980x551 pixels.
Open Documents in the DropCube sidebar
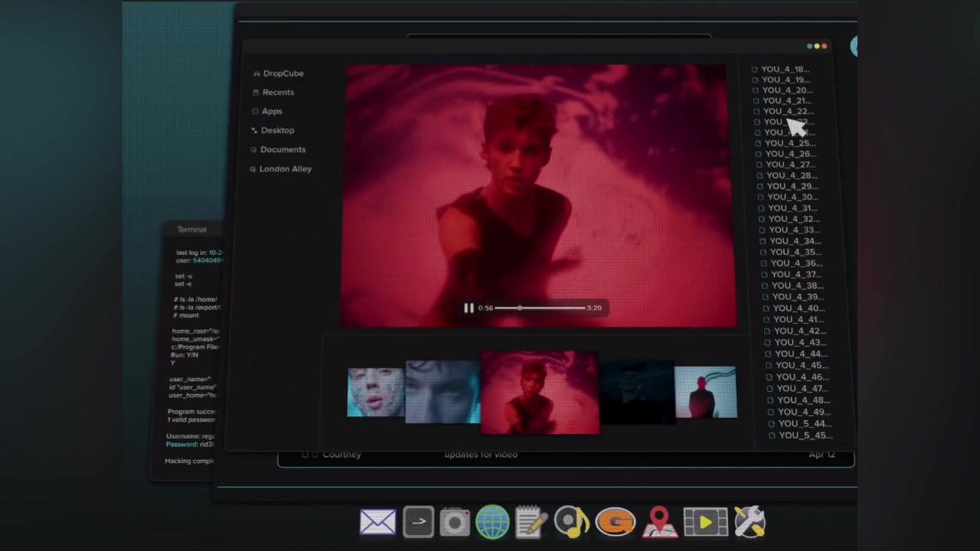(283, 150)
